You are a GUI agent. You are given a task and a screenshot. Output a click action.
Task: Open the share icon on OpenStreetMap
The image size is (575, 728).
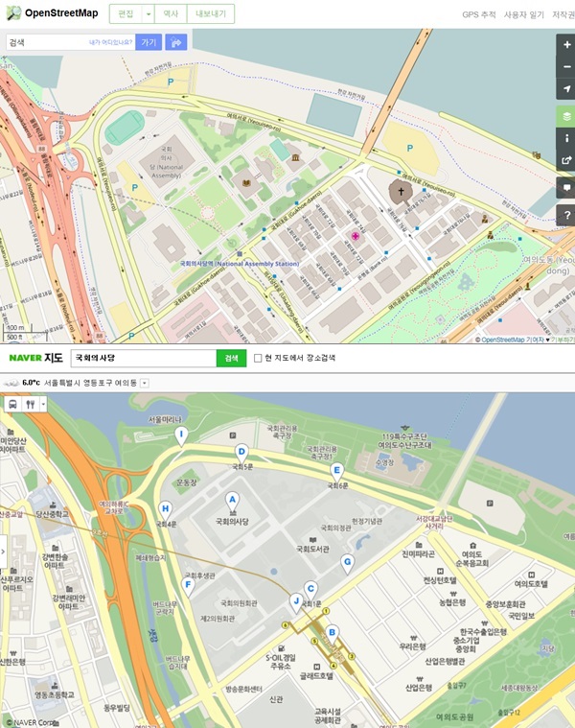pos(566,160)
